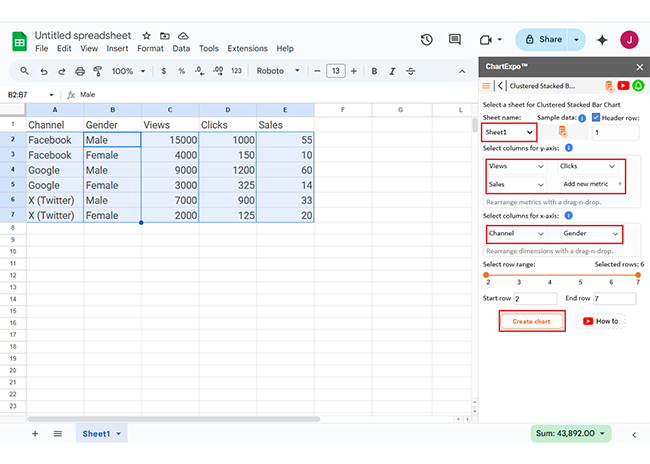Open the comments panel icon

(x=455, y=40)
